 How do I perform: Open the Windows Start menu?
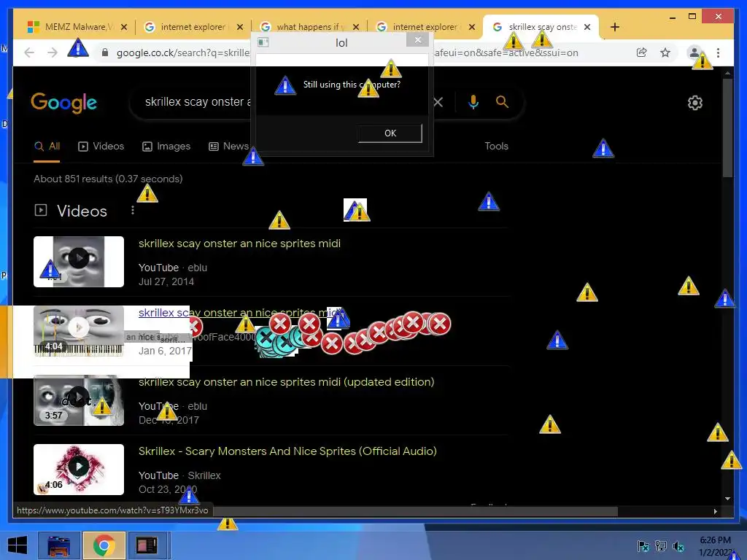[18, 545]
